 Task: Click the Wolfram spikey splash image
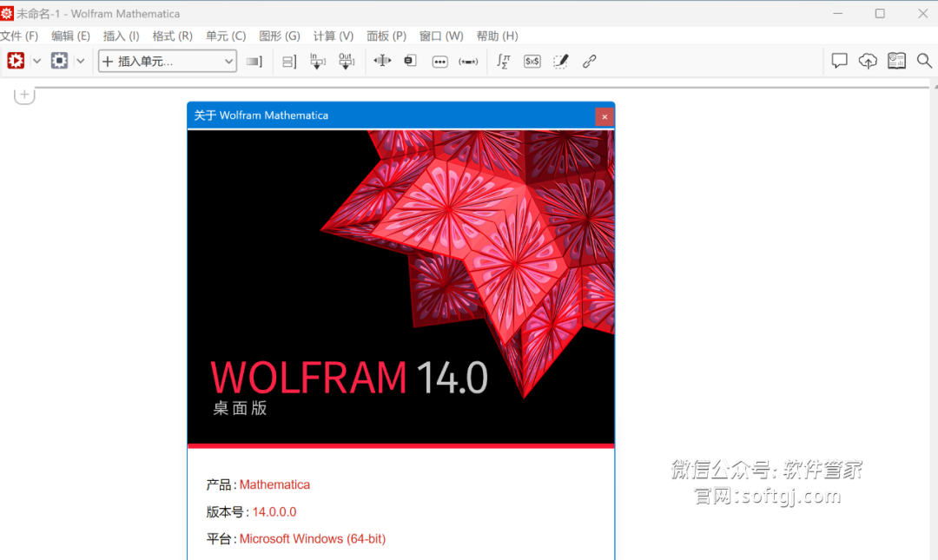point(400,287)
